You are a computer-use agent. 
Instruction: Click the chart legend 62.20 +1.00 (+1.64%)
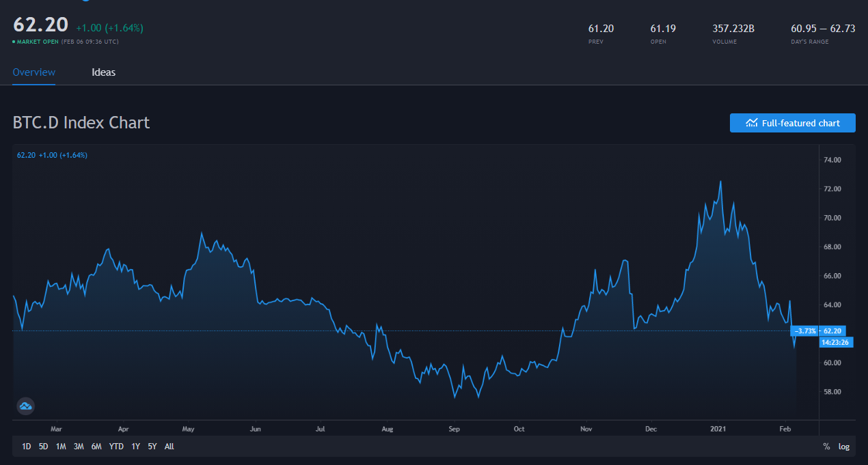click(52, 155)
